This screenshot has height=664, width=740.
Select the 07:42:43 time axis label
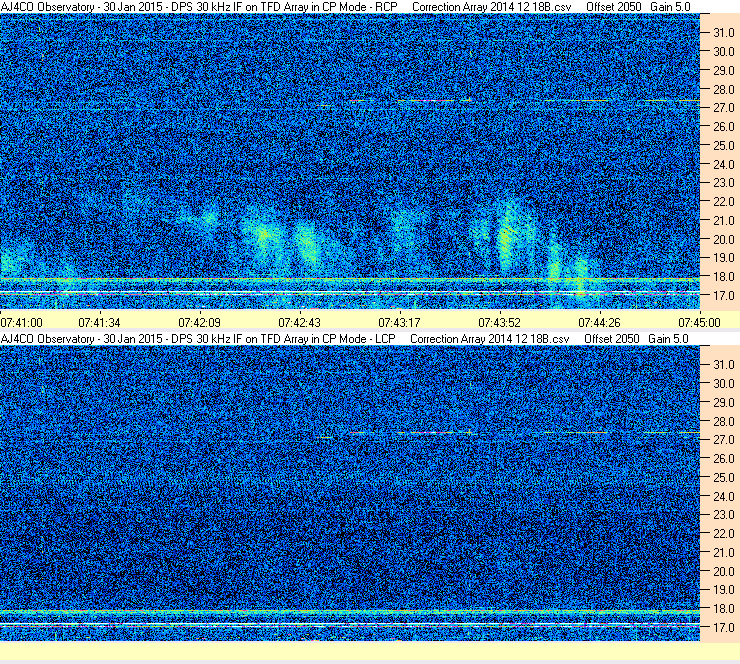(x=299, y=323)
